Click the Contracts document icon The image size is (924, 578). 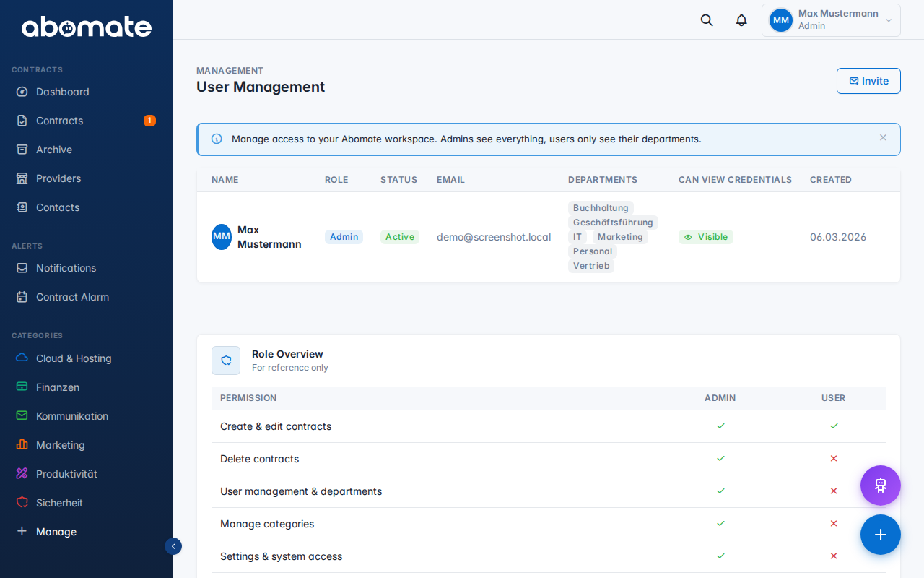click(22, 121)
